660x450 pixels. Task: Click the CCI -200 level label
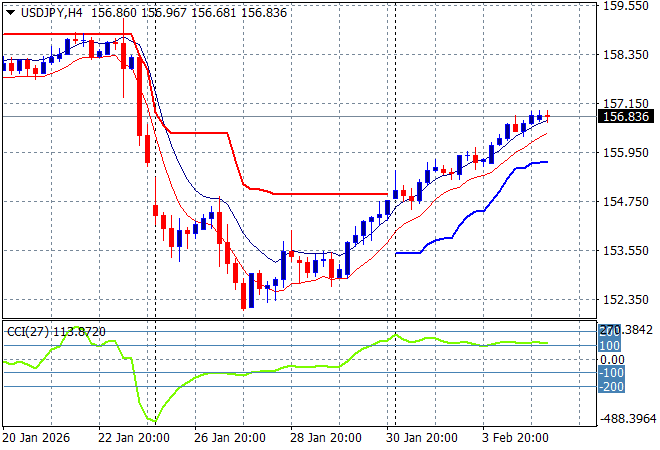(x=611, y=386)
